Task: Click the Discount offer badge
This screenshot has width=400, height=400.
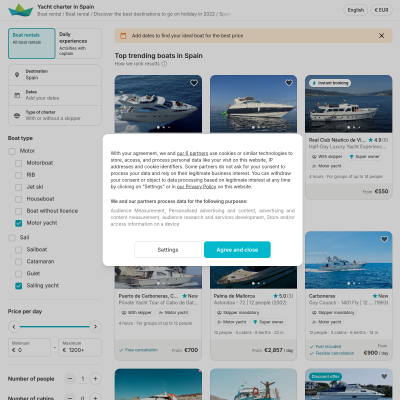Action: (x=325, y=376)
